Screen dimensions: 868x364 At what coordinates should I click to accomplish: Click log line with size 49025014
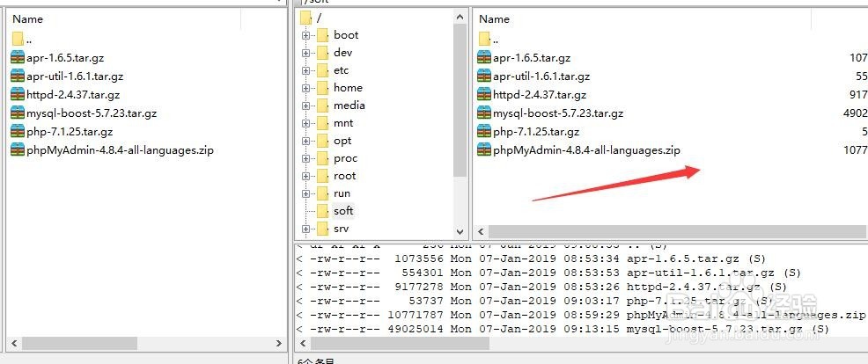pos(563,329)
